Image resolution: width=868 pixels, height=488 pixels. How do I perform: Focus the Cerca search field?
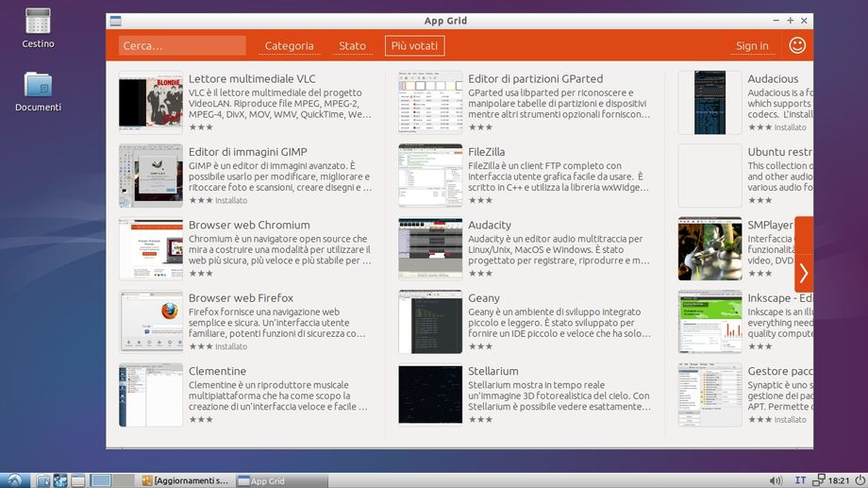(x=182, y=45)
